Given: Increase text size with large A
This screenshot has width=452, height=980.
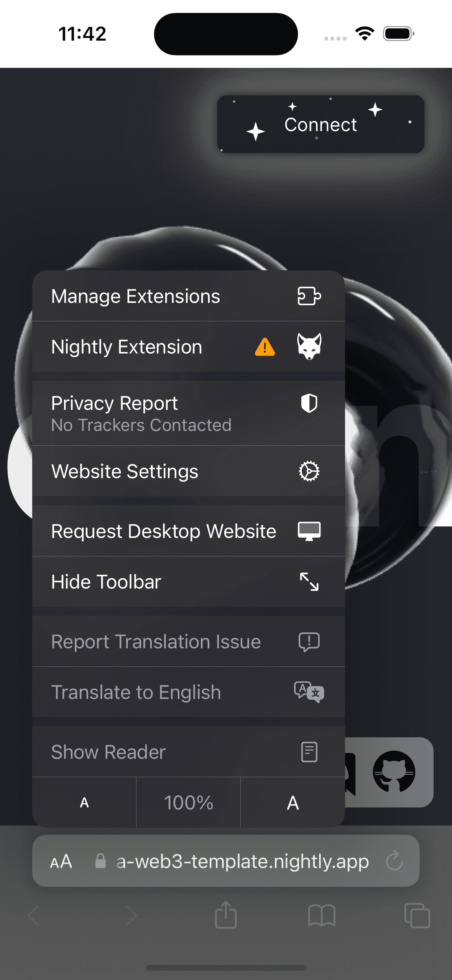Looking at the screenshot, I should pos(293,802).
